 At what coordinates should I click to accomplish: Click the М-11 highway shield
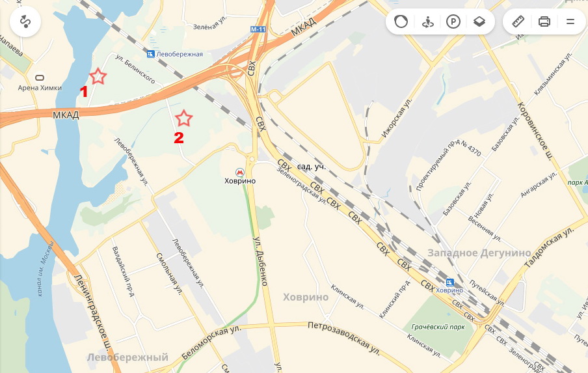point(258,29)
